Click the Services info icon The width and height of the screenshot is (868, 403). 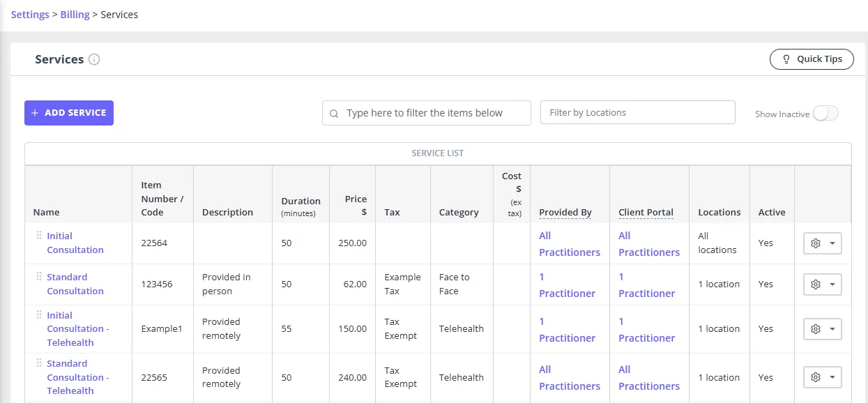[x=94, y=59]
